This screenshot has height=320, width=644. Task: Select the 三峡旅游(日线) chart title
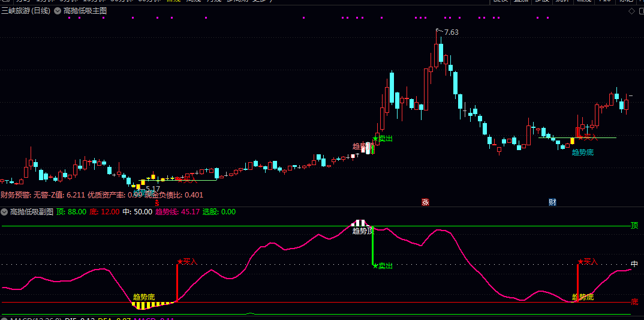pos(26,11)
